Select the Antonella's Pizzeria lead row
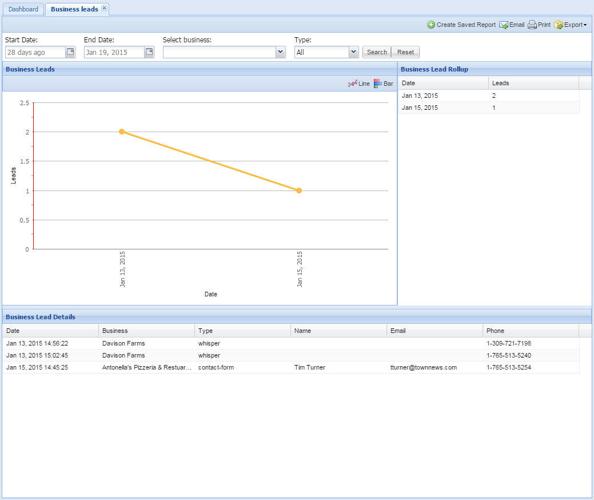The height and width of the screenshot is (500, 594). (x=291, y=367)
